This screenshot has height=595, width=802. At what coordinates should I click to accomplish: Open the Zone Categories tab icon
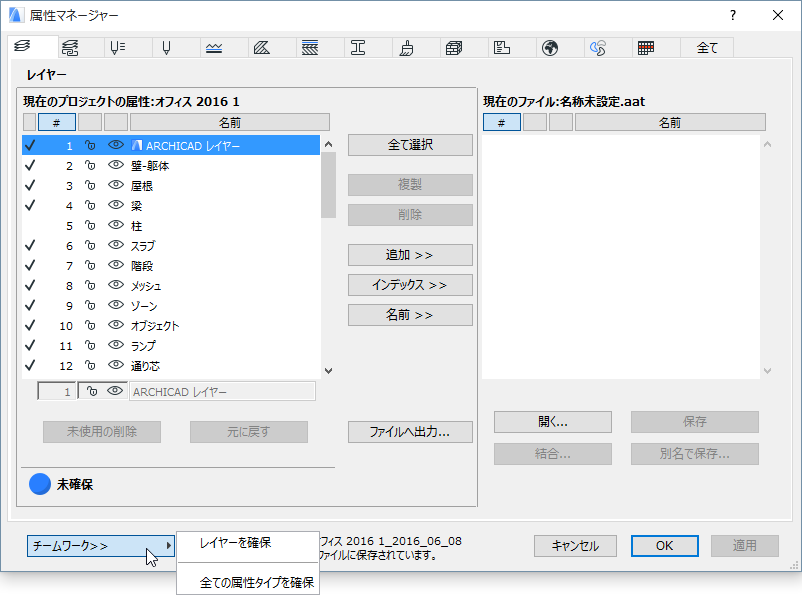coord(502,48)
